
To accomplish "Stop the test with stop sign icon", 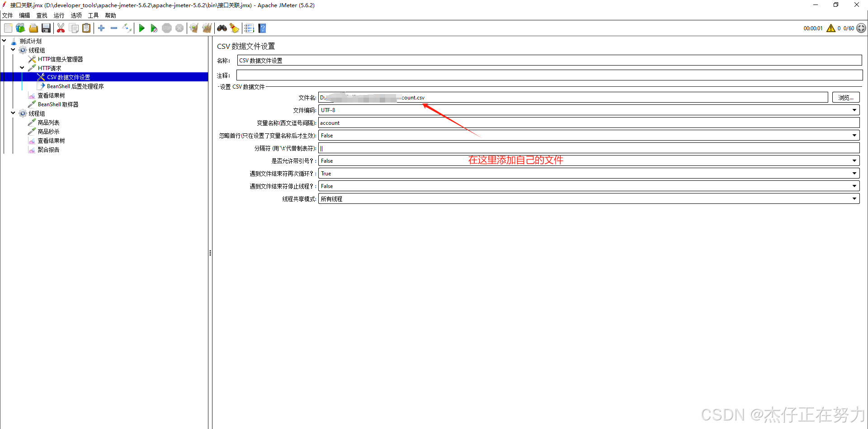I will click(x=167, y=28).
